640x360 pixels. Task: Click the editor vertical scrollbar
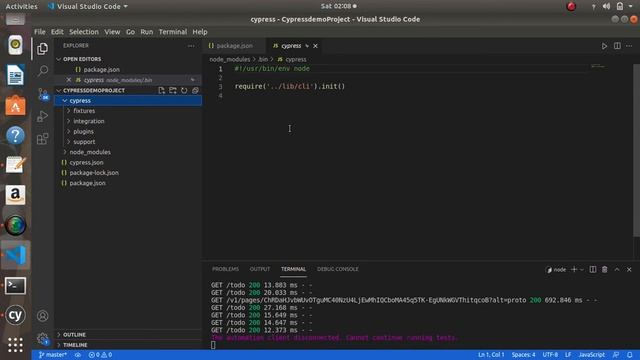pos(636,150)
